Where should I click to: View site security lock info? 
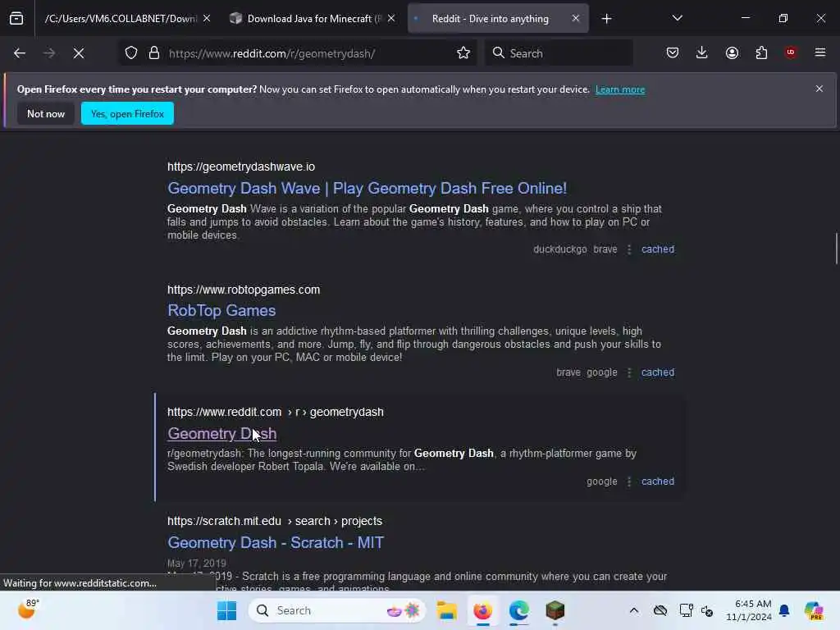154,53
